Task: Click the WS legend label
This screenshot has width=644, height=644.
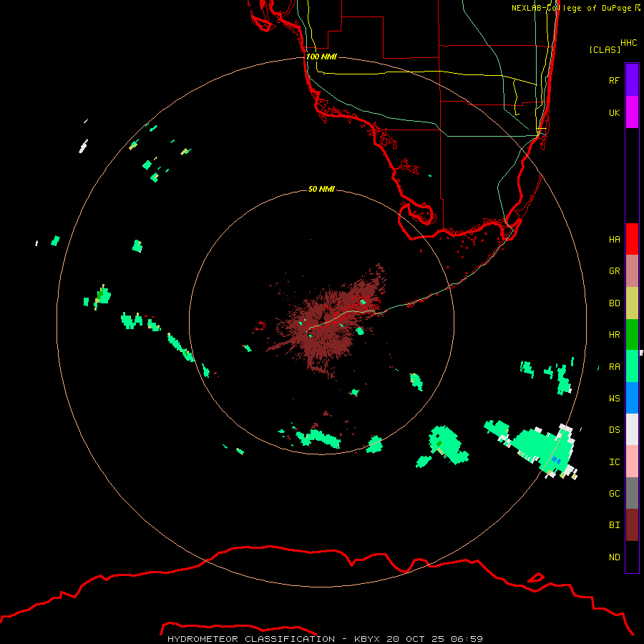Action: [x=614, y=399]
